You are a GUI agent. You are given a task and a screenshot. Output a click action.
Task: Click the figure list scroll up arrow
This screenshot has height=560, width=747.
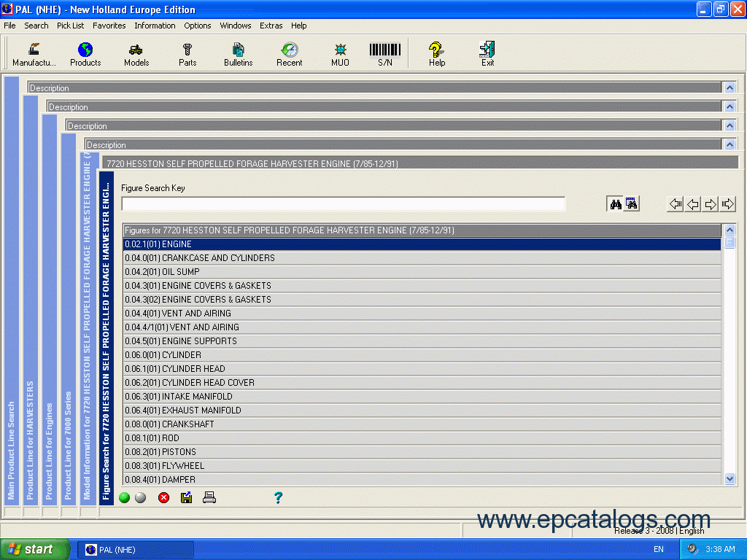click(729, 230)
